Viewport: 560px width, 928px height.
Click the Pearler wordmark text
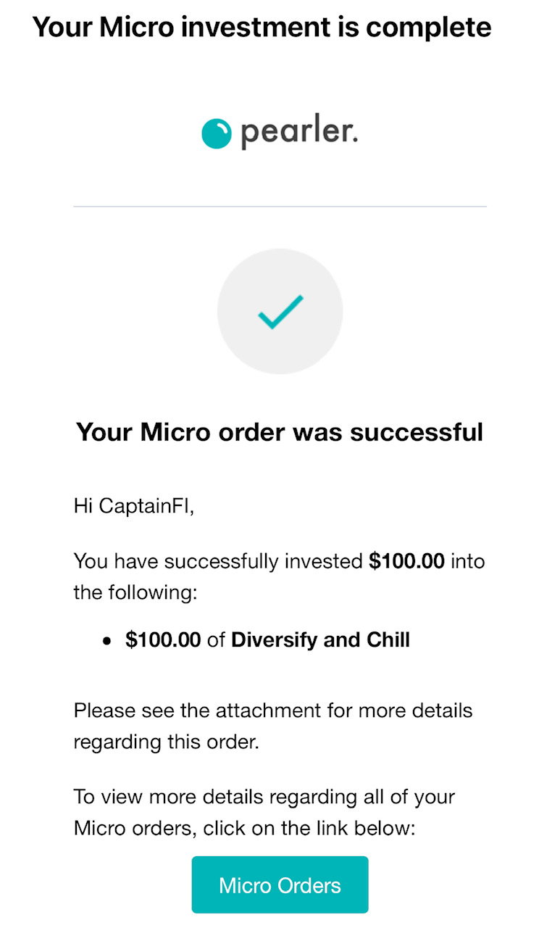[x=297, y=133]
